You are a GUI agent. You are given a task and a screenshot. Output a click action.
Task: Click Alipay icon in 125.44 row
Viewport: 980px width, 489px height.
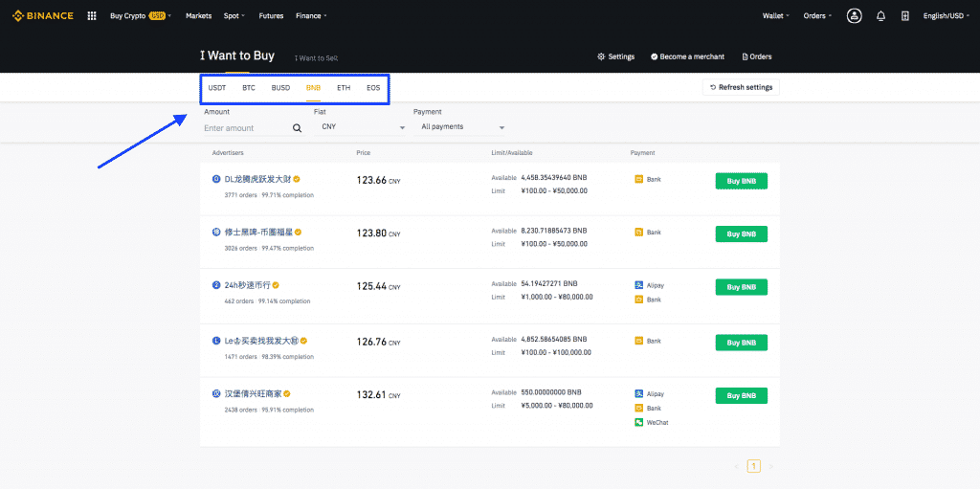638,285
